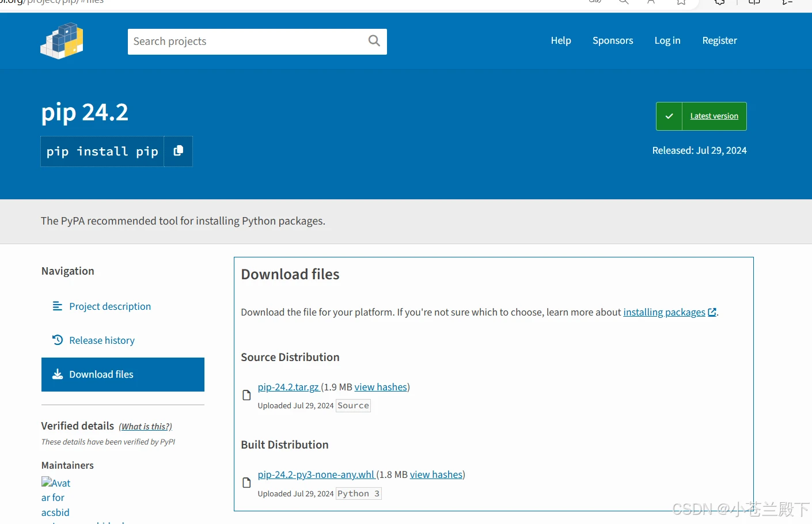Click the Browser bookmark star icon
Screen dimensions: 812x524
(681, 2)
